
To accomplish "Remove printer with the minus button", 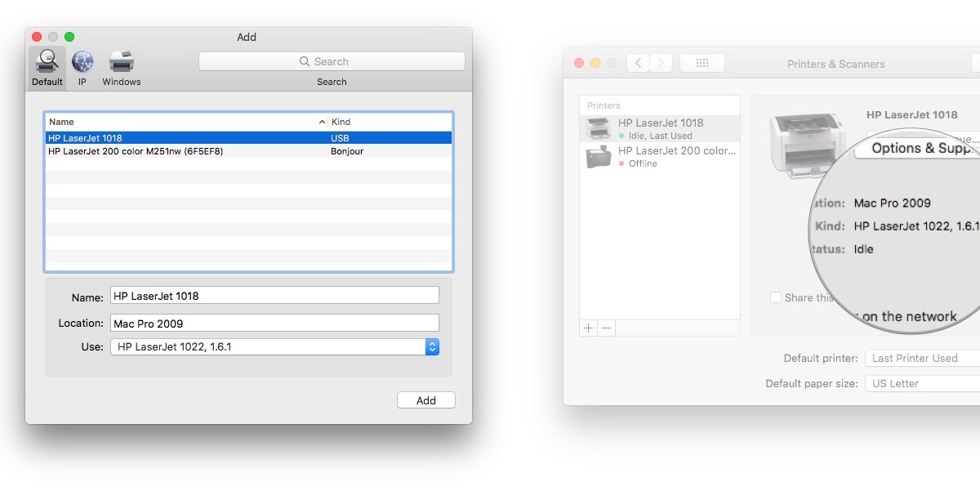I will [606, 328].
